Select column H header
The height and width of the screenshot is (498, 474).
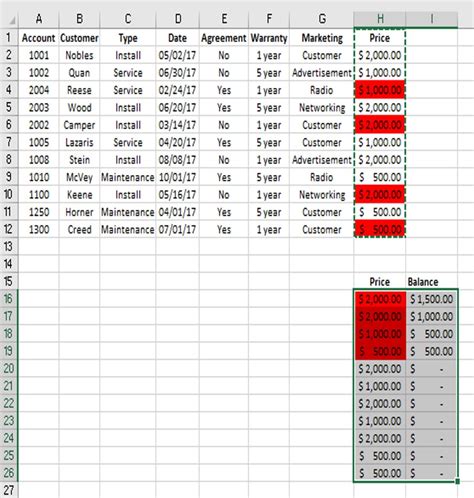[380, 19]
